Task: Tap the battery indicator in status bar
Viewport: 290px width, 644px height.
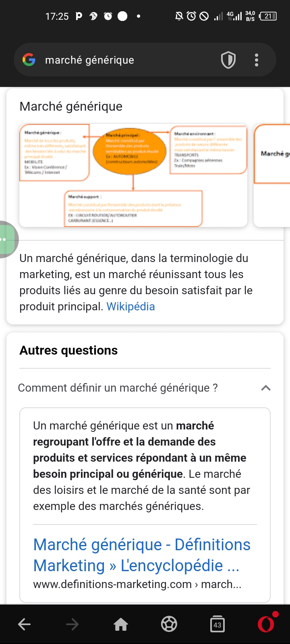Action: click(x=268, y=17)
